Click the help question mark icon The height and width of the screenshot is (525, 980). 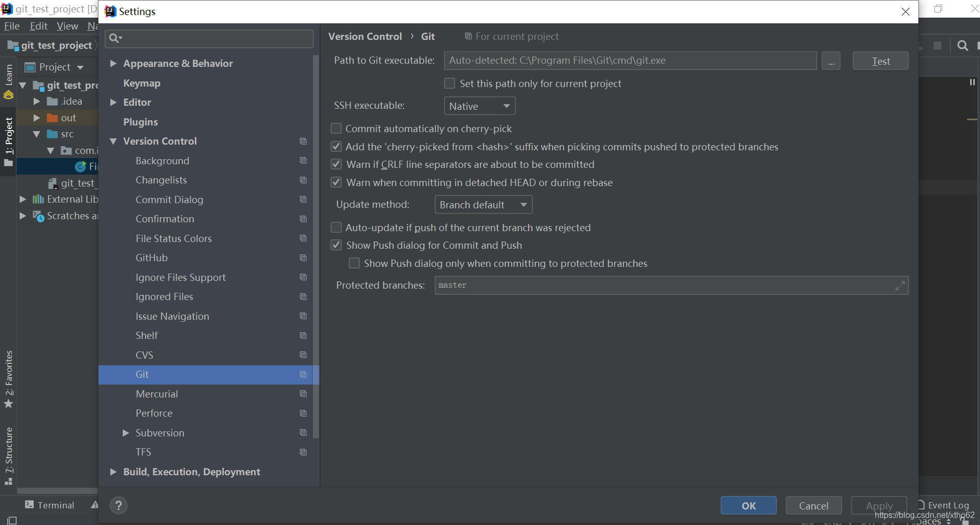[x=119, y=505]
